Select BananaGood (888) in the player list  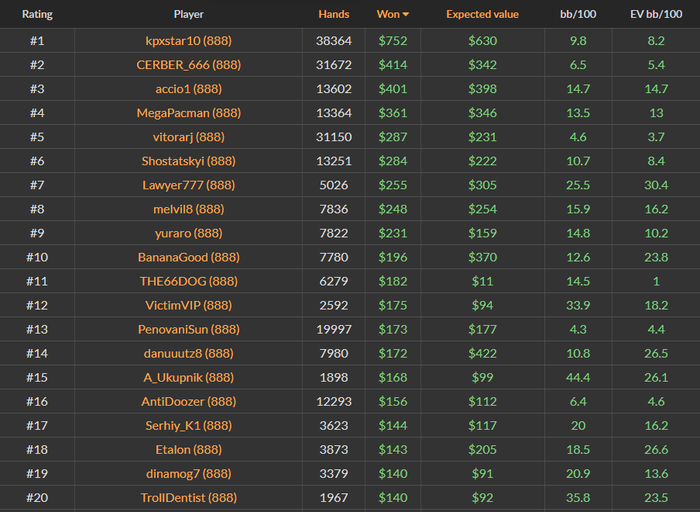[188, 257]
